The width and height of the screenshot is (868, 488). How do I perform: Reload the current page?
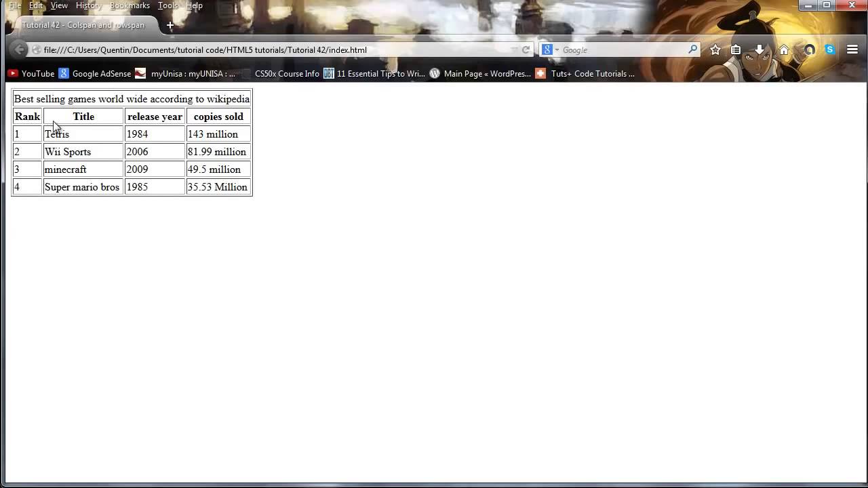pyautogui.click(x=526, y=49)
